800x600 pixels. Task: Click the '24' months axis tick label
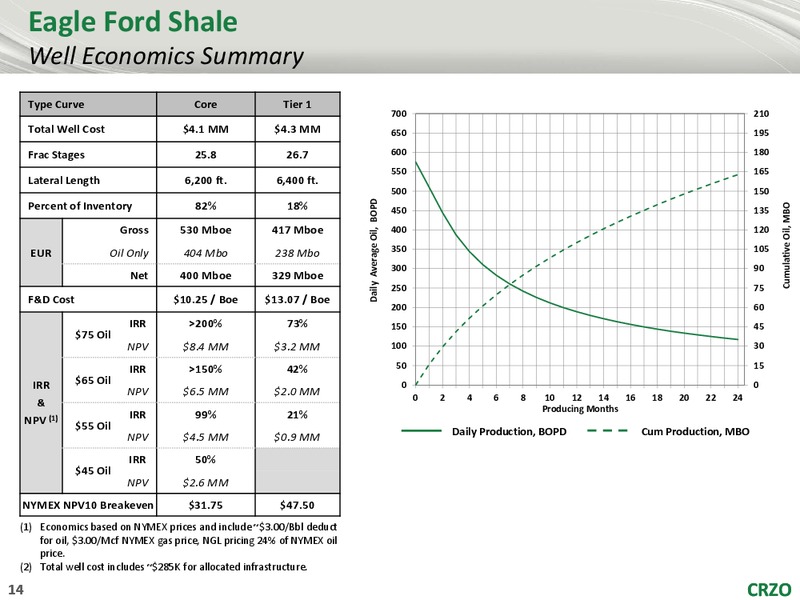click(x=738, y=397)
